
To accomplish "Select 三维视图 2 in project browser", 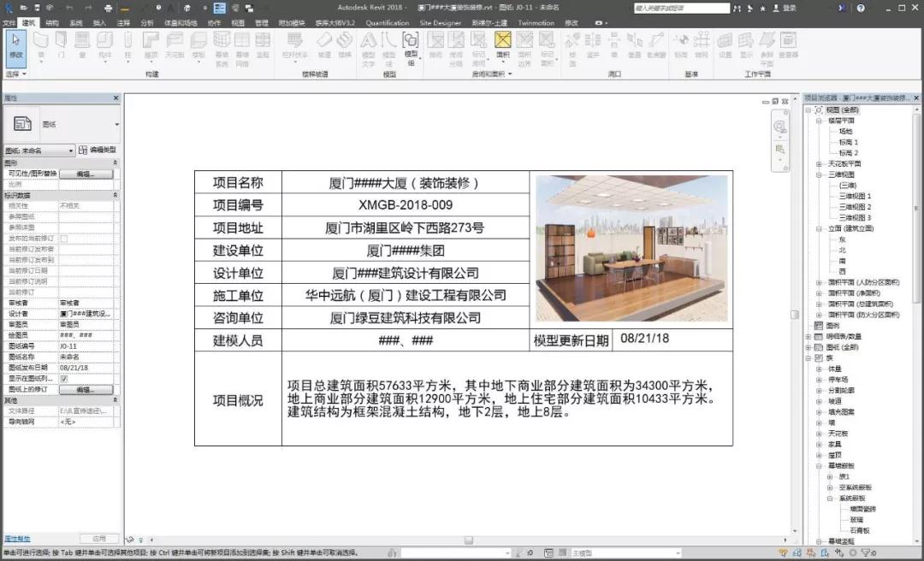I will pyautogui.click(x=855, y=207).
